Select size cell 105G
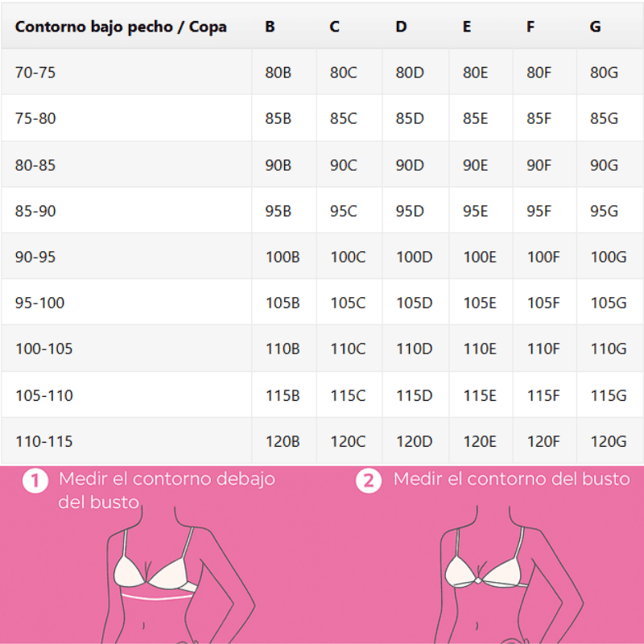Viewport: 644px width, 644px height. [609, 303]
